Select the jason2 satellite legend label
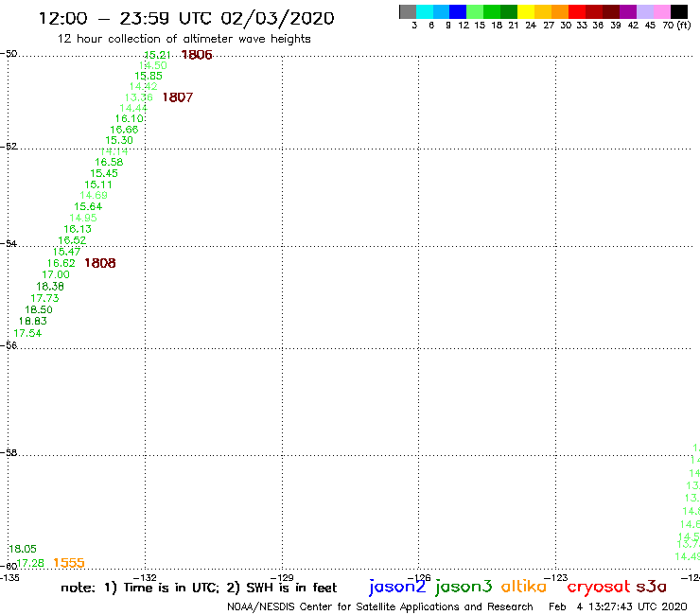This screenshot has width=700, height=615. [397, 587]
